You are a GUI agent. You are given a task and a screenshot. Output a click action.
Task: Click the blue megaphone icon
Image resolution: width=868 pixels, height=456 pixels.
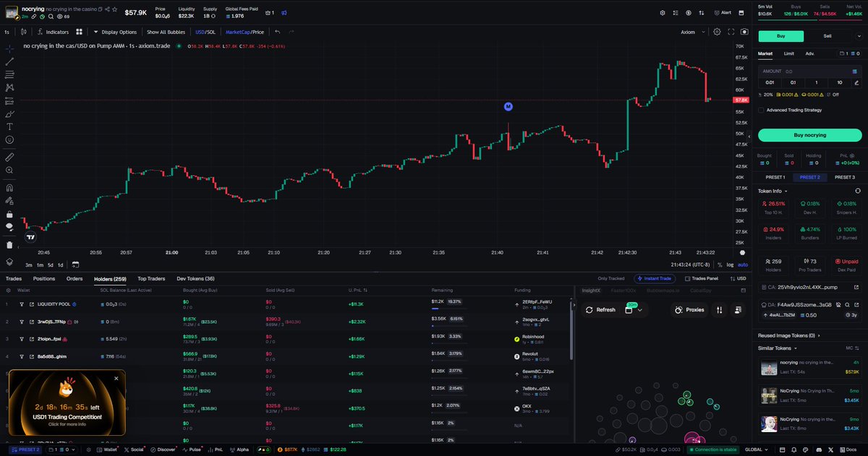pyautogui.click(x=284, y=12)
